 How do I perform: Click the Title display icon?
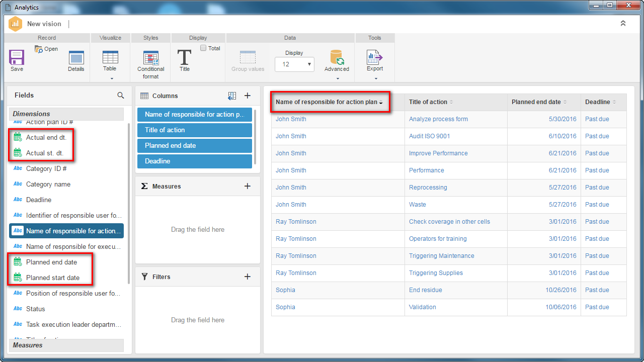(x=185, y=57)
